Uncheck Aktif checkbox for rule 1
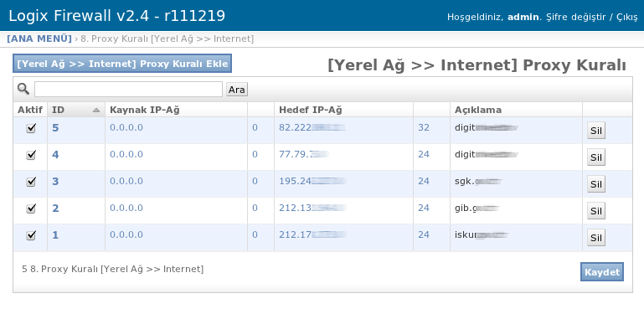Screen dimensions: 644x309 click(x=31, y=235)
